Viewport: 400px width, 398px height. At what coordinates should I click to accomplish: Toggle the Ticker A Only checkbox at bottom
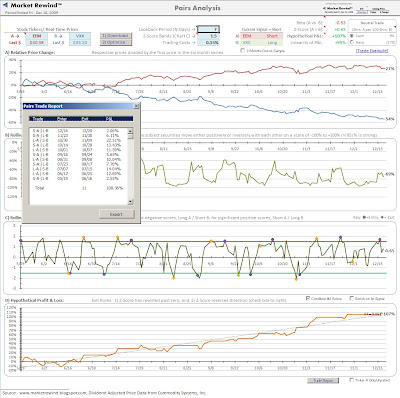coord(351,380)
